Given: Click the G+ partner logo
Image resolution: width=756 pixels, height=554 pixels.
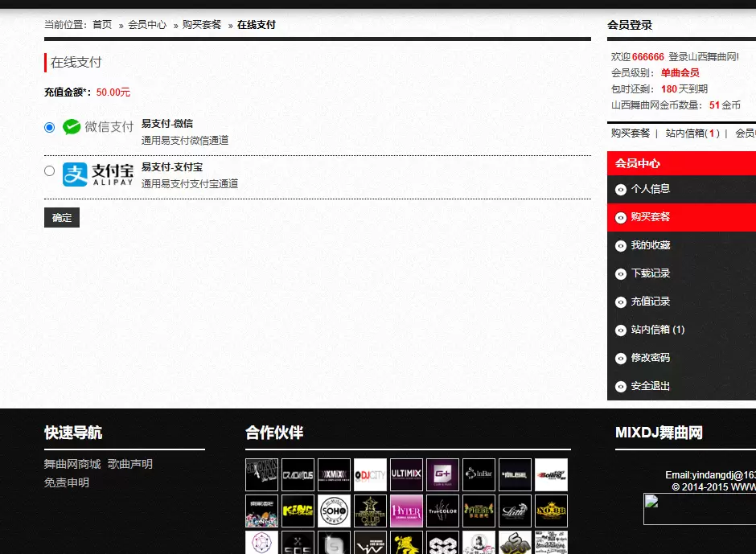Looking at the screenshot, I should coord(442,475).
